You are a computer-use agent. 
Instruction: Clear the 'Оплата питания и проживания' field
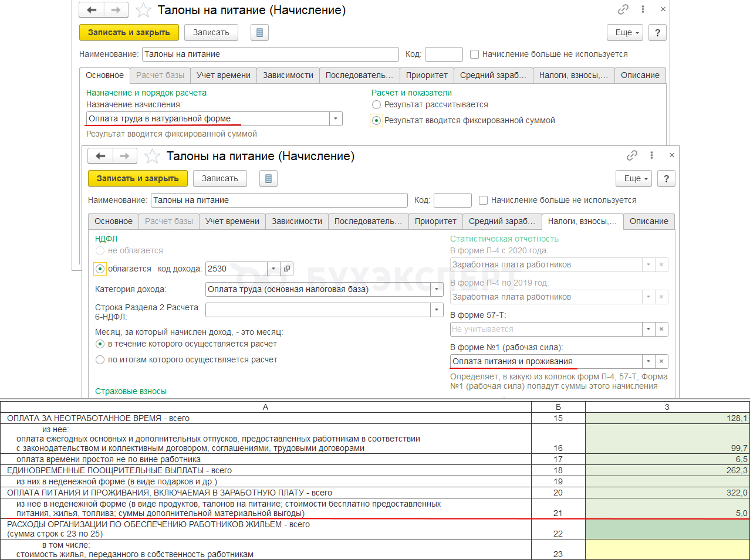click(661, 361)
